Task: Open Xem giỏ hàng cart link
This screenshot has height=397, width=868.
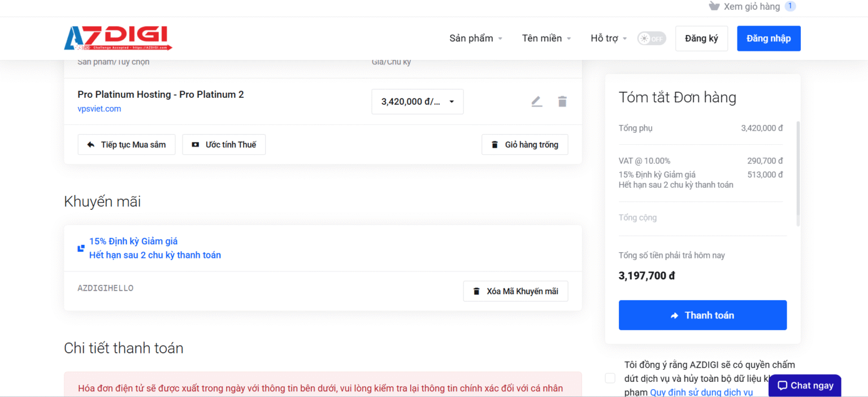Action: click(751, 6)
